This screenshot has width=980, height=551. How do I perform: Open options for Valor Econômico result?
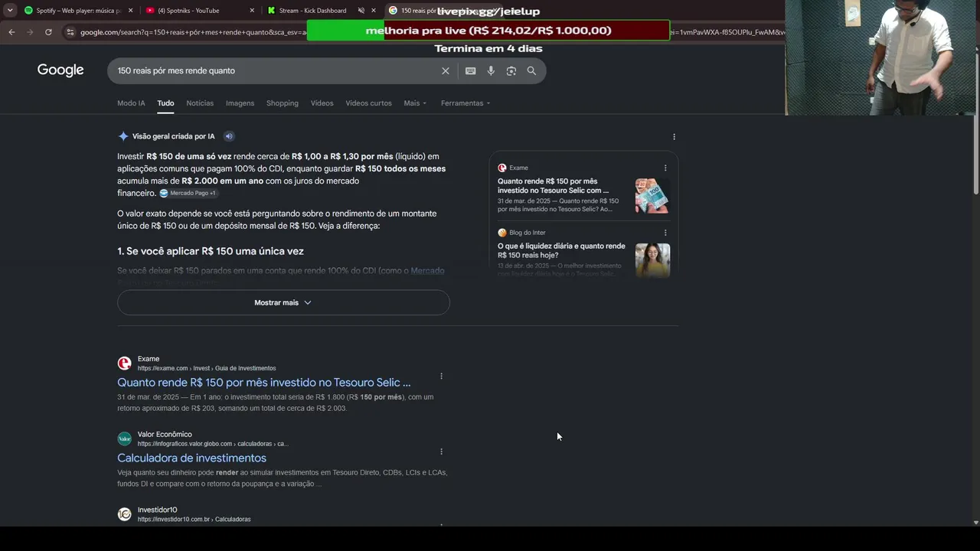[441, 452]
